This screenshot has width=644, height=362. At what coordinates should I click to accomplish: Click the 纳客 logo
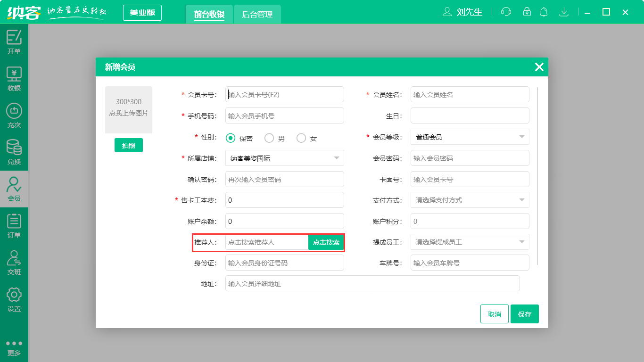23,12
